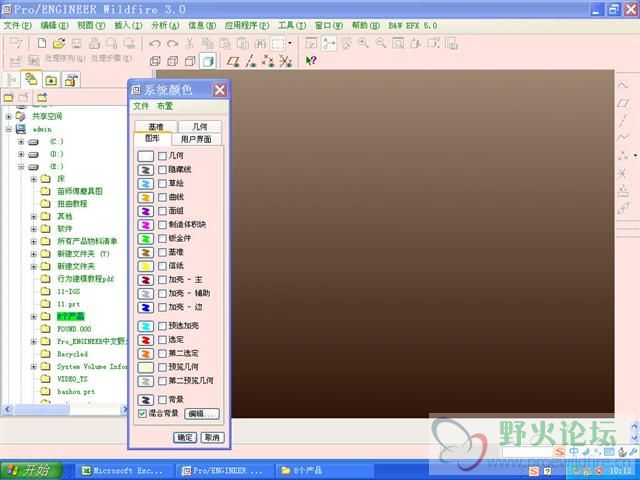Open file using the open folder icon
The height and width of the screenshot is (480, 640).
59,43
